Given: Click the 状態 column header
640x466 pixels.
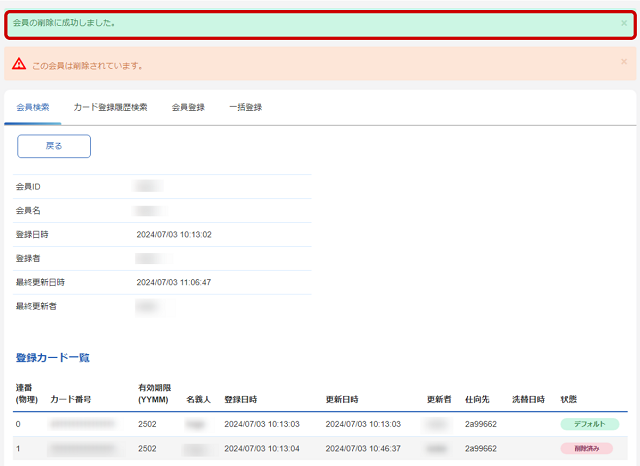Looking at the screenshot, I should click(x=568, y=399).
